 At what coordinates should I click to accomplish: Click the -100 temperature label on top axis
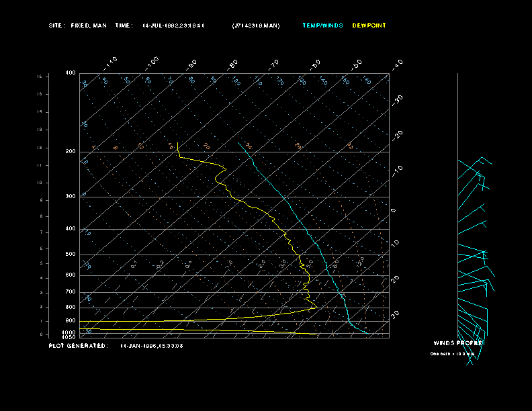(x=152, y=64)
